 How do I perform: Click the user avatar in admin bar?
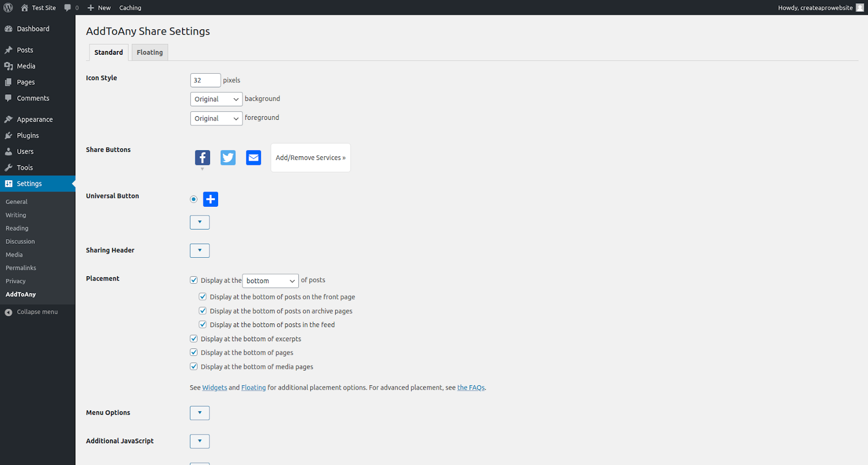[x=860, y=8]
